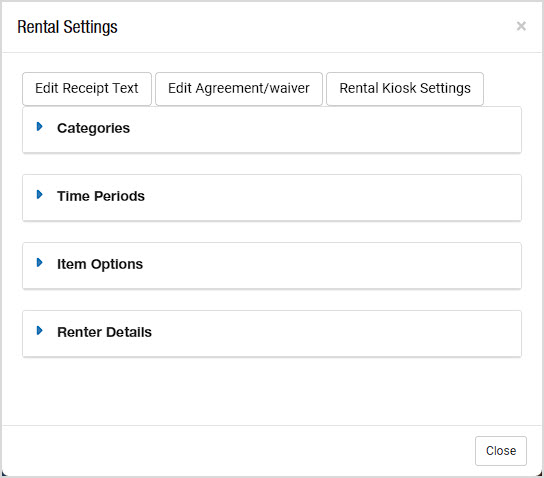Click the Time Periods section label
Image resolution: width=544 pixels, height=478 pixels.
tap(101, 196)
